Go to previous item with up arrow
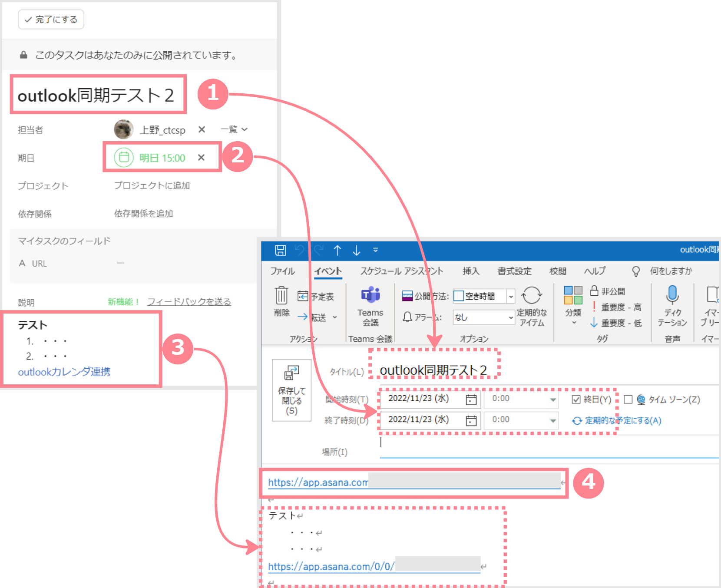Viewport: 721px width, 588px height. pyautogui.click(x=337, y=250)
